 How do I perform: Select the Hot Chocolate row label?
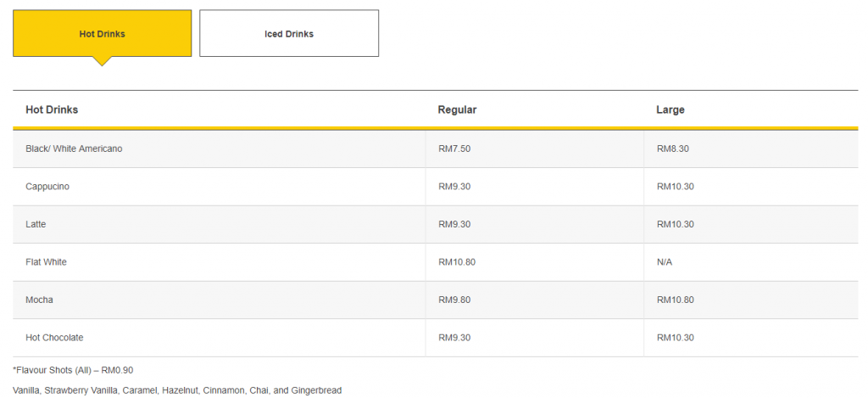pos(54,338)
